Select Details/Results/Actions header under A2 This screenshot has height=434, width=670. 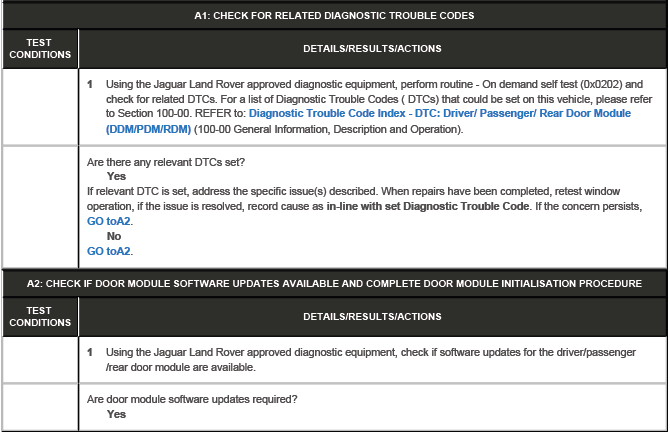pos(372,316)
